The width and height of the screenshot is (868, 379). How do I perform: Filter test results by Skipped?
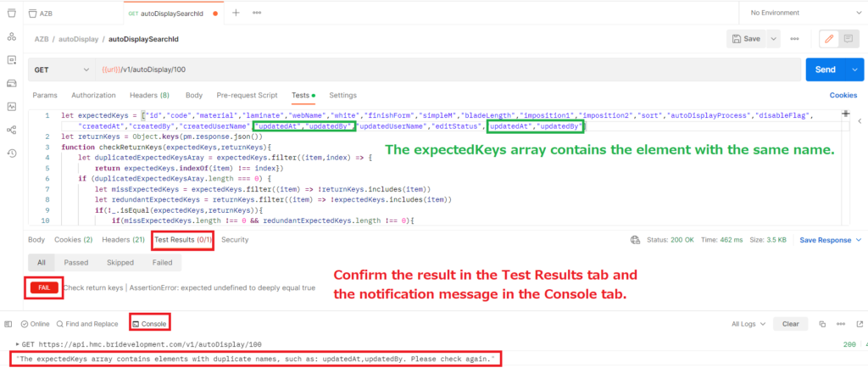[x=119, y=263]
